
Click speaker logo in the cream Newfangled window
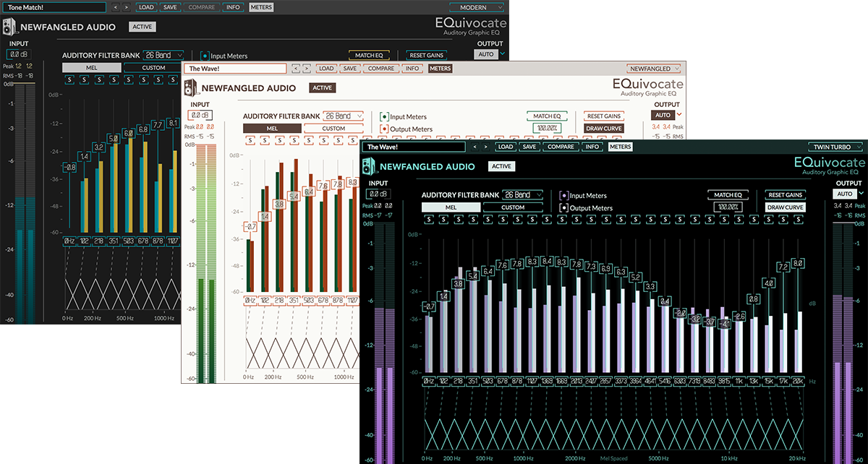(190, 88)
